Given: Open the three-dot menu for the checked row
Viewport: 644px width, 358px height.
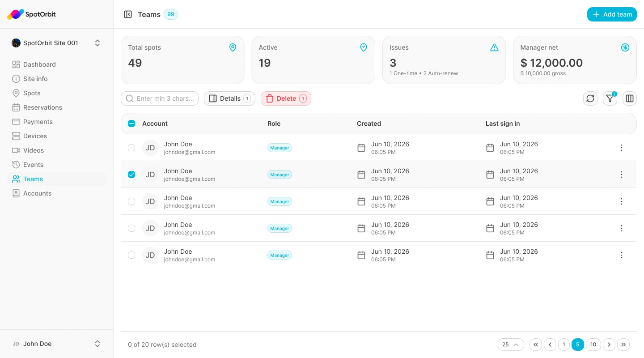Looking at the screenshot, I should 622,175.
